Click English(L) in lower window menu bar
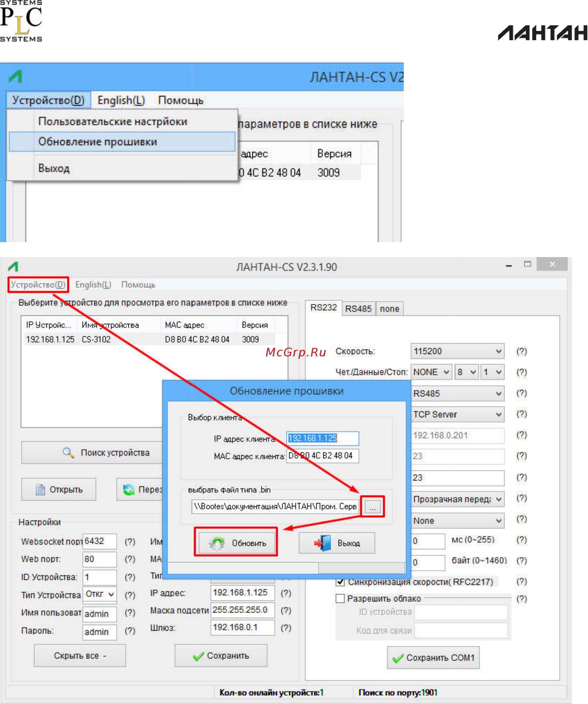The image size is (588, 704). click(x=93, y=285)
